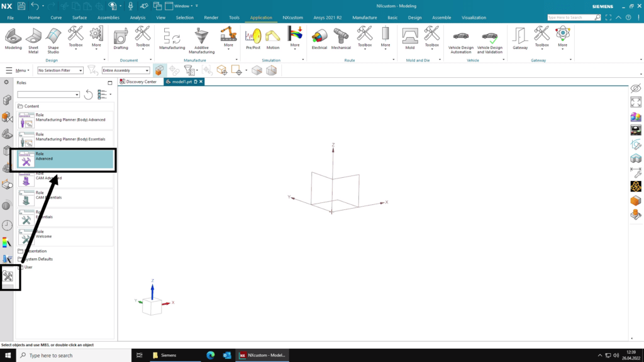Start the Additive Manufacturing application
This screenshot has width=644, height=362.
click(x=201, y=38)
